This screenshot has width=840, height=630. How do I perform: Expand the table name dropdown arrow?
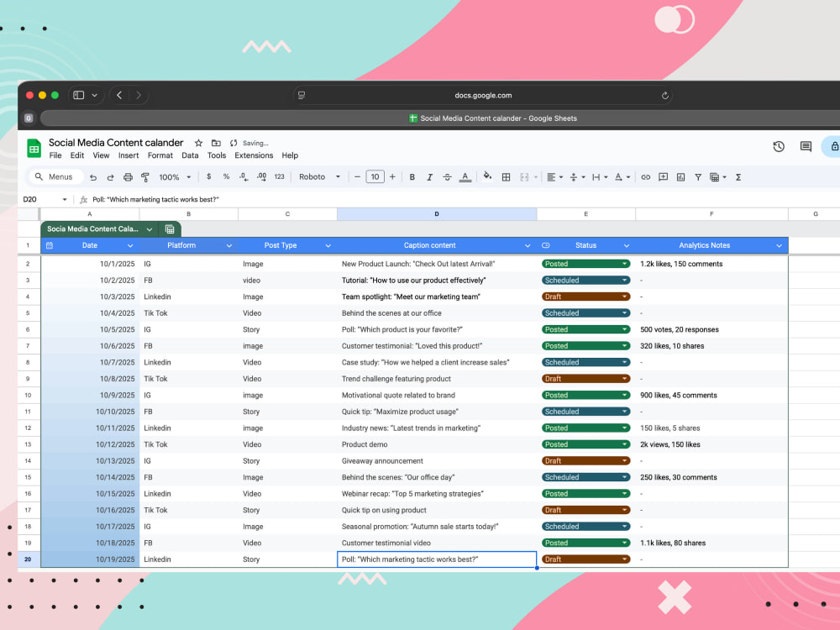click(150, 229)
